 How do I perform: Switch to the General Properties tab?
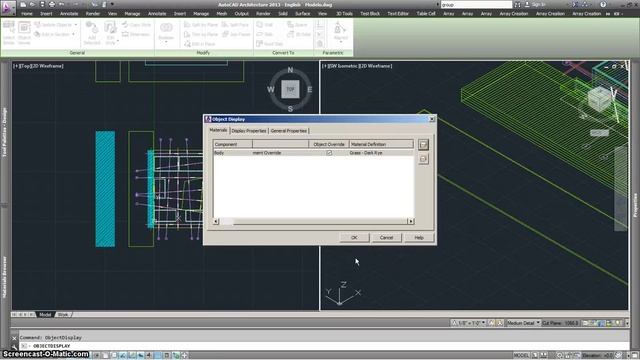(289, 131)
